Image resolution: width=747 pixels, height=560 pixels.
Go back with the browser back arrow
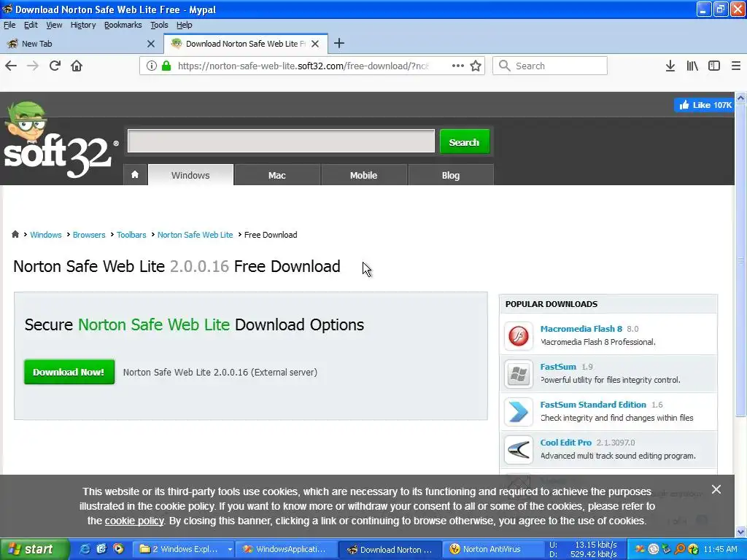tap(11, 66)
